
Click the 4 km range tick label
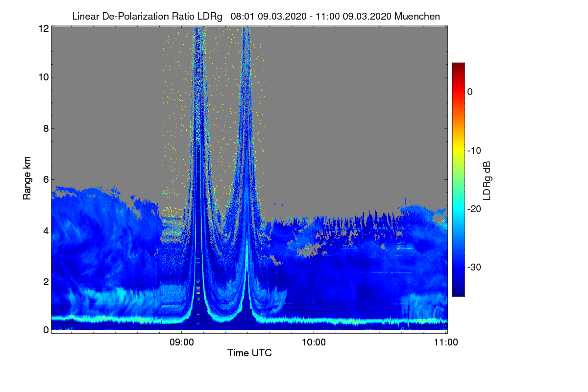[46, 230]
